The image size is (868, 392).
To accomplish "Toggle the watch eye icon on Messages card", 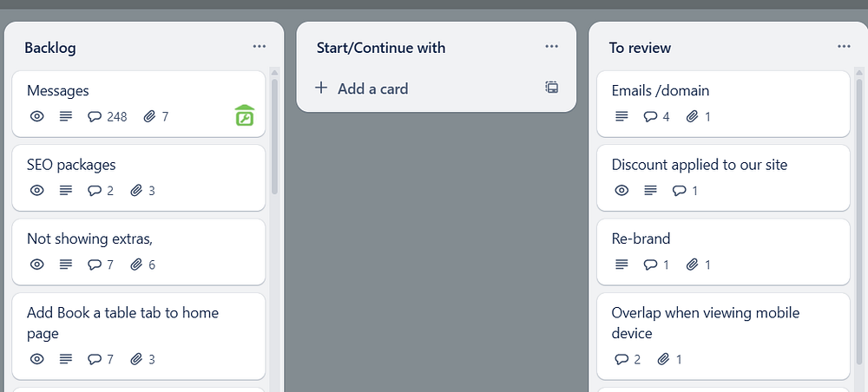I will (x=37, y=116).
